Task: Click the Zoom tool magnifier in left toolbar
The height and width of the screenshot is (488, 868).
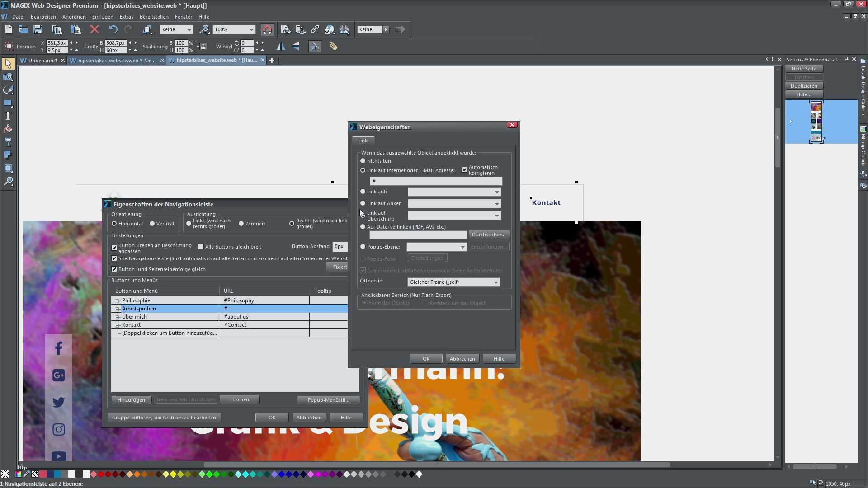Action: (x=8, y=182)
